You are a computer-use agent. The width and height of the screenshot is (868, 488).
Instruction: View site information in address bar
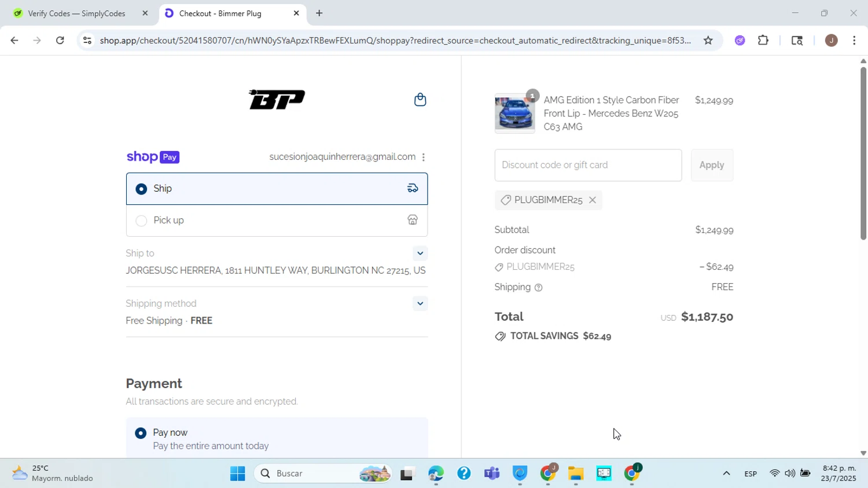pos(87,41)
